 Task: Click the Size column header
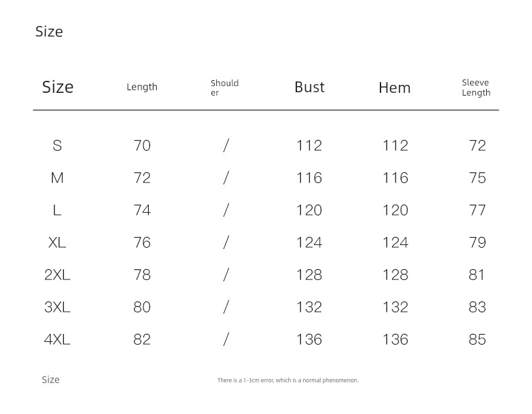pyautogui.click(x=58, y=87)
